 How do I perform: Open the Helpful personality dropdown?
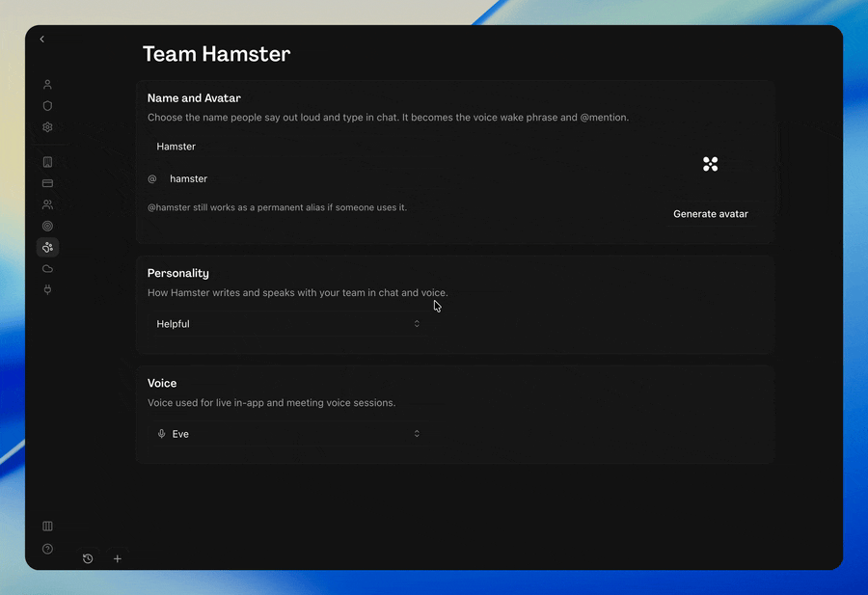click(x=287, y=324)
